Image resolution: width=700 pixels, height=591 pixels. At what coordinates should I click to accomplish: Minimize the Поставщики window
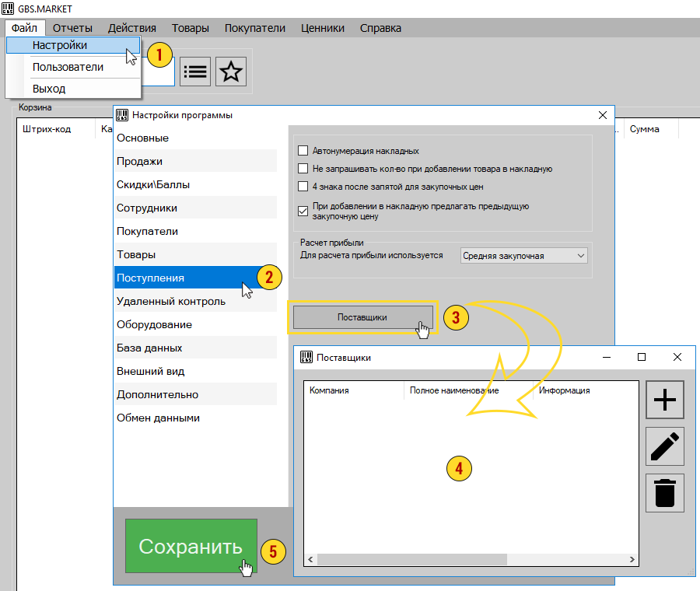(606, 357)
